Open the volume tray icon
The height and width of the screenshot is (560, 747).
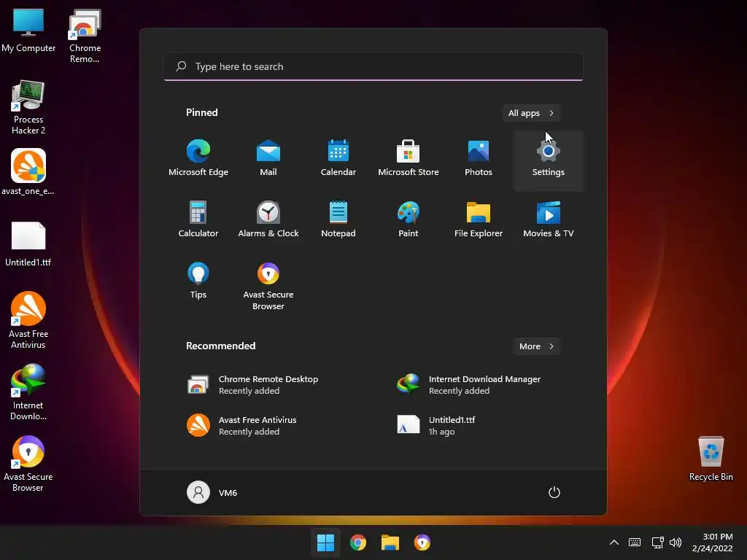[676, 542]
